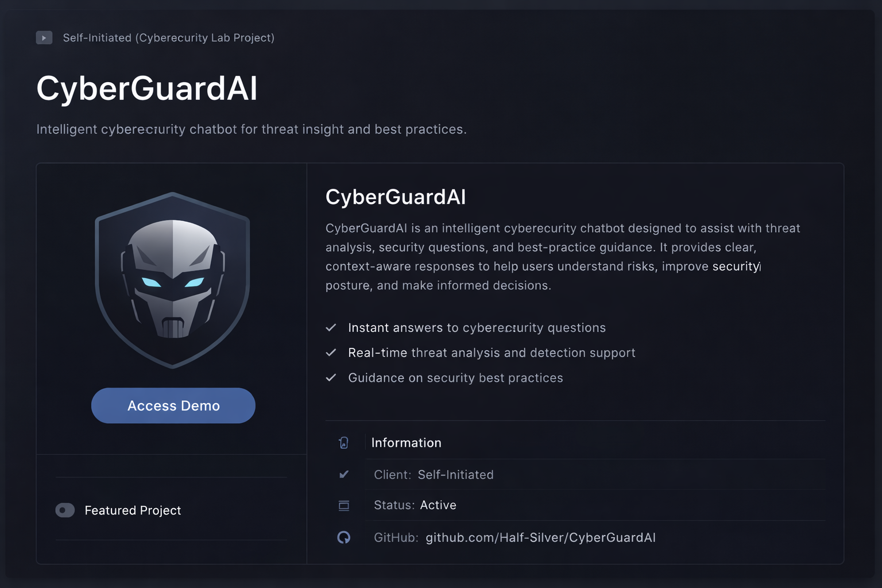Click the Featured Project label
The height and width of the screenshot is (588, 882).
pos(133,510)
